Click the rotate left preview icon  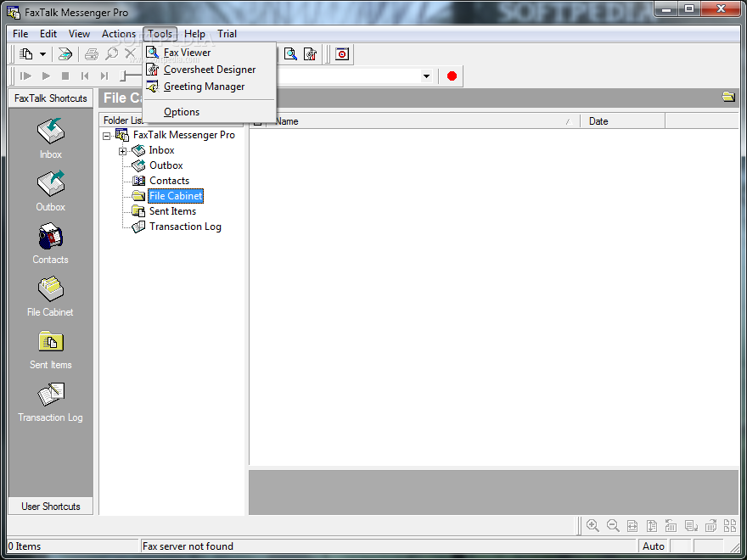(x=671, y=525)
